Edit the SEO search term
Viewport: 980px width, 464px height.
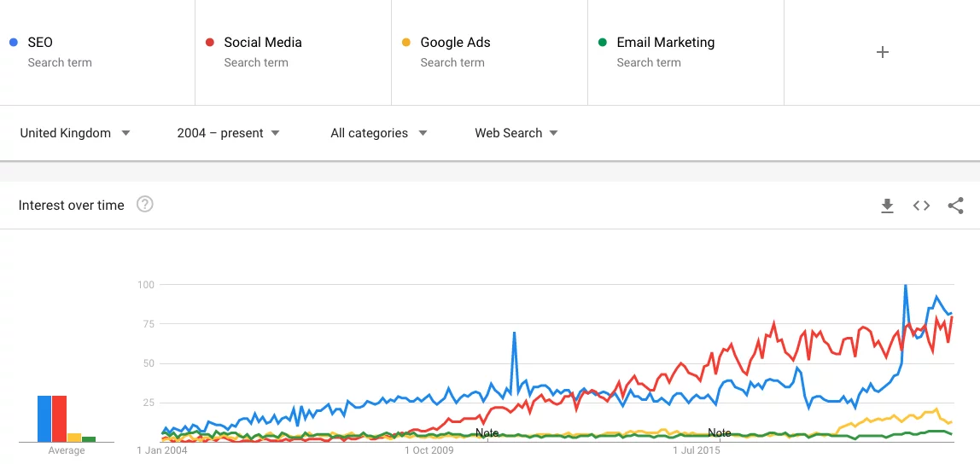(x=40, y=43)
